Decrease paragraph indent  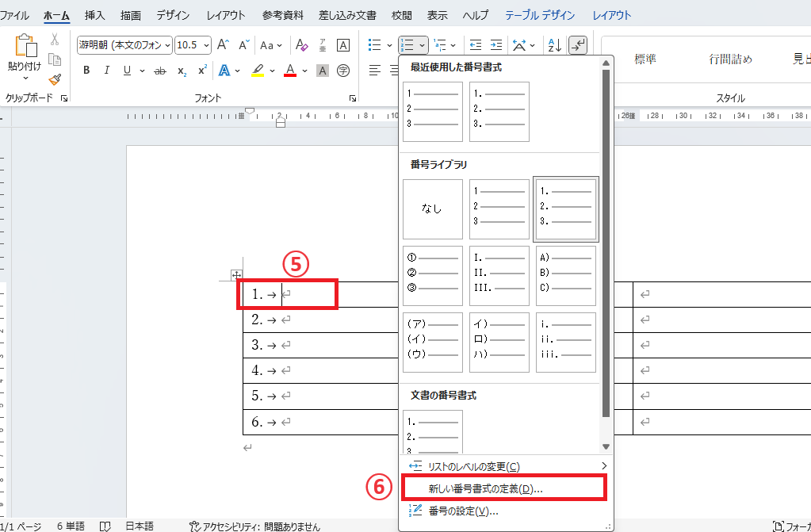click(x=476, y=45)
